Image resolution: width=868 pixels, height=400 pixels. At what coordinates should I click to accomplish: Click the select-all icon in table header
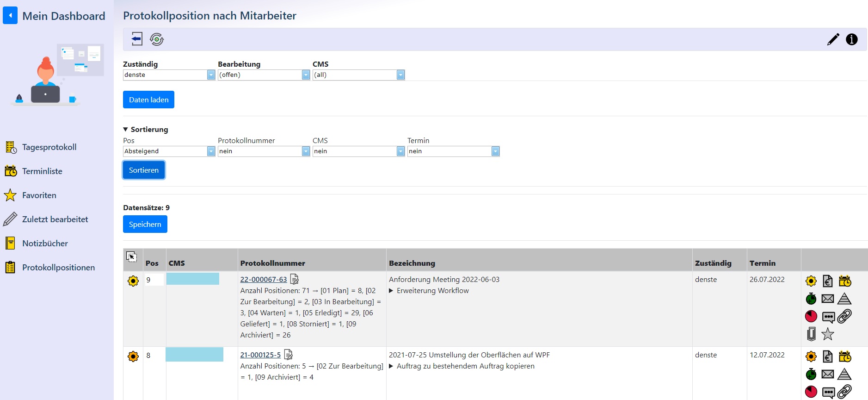click(x=132, y=257)
